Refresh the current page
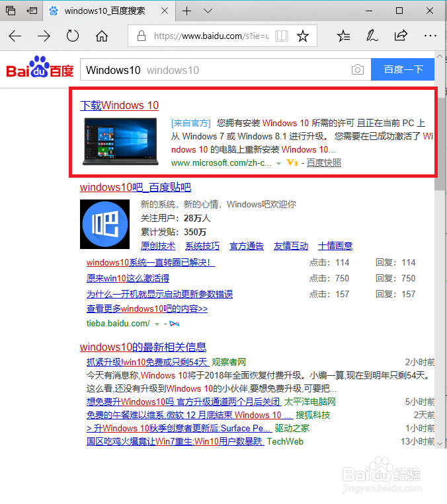This screenshot has width=447, height=504. point(73,36)
